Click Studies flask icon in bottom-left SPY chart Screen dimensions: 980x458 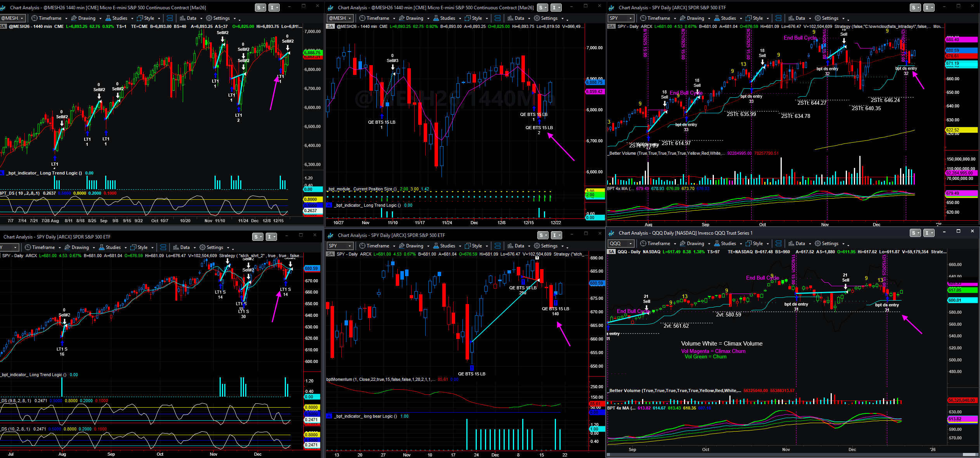(102, 247)
